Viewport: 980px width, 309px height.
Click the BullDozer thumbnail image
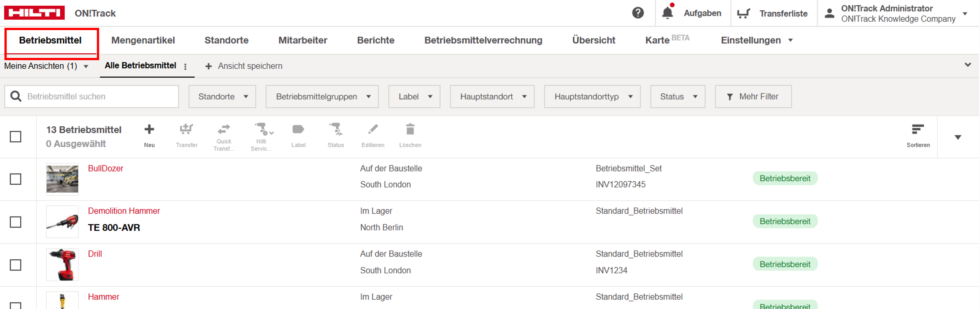[x=62, y=179]
